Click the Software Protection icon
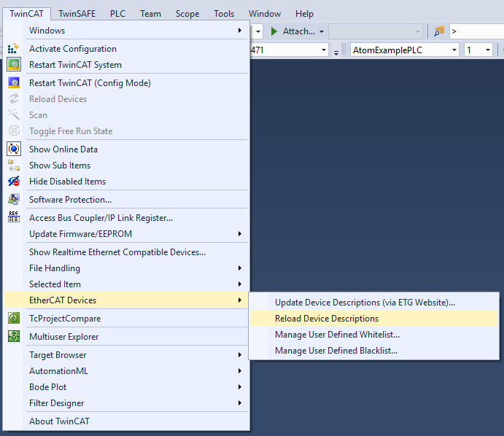Image resolution: width=504 pixels, height=436 pixels. pos(14,200)
